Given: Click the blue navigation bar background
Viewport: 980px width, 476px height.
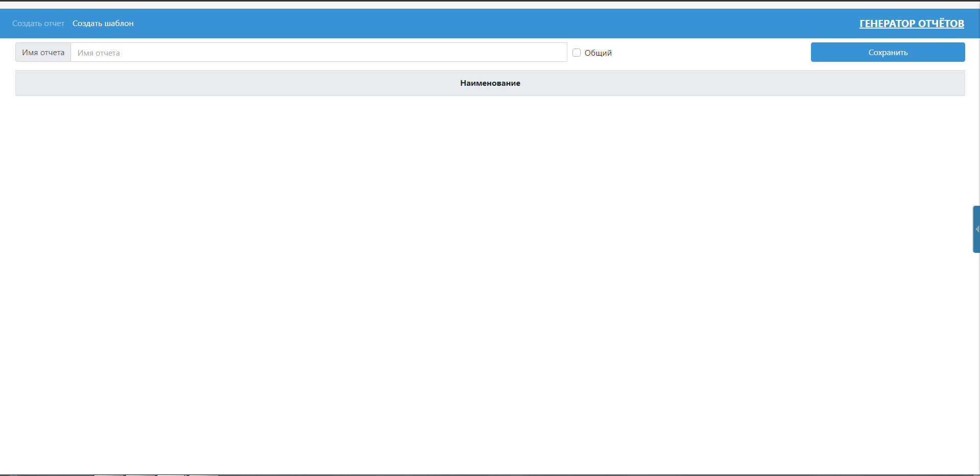Looking at the screenshot, I should point(460,23).
